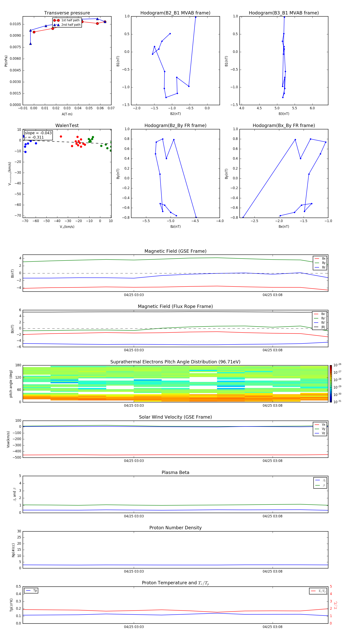The width and height of the screenshot is (351, 644).
Task: Click the "B2(nT)" x-axis label
Action: (175, 114)
